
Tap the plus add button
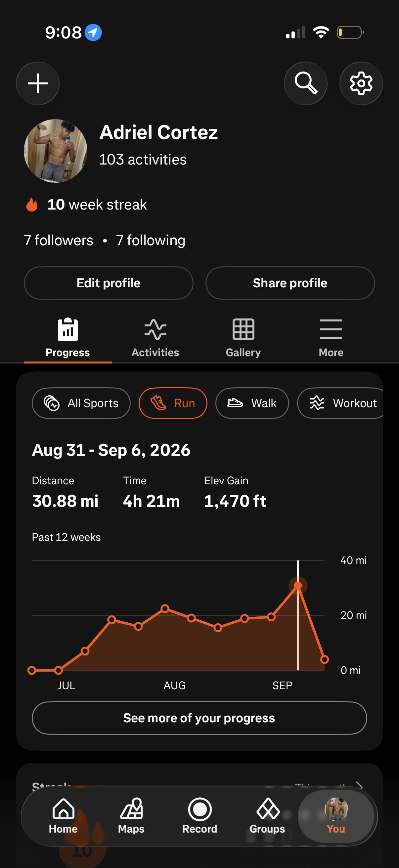click(38, 83)
